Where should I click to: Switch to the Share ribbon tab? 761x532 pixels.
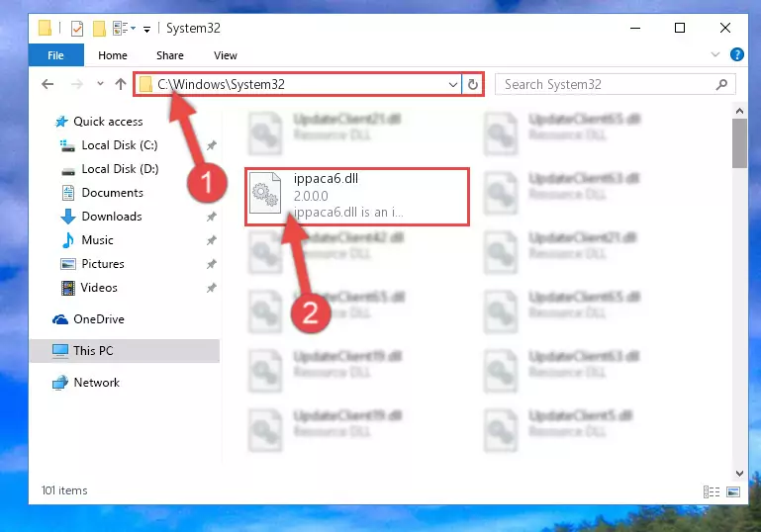pyautogui.click(x=170, y=55)
